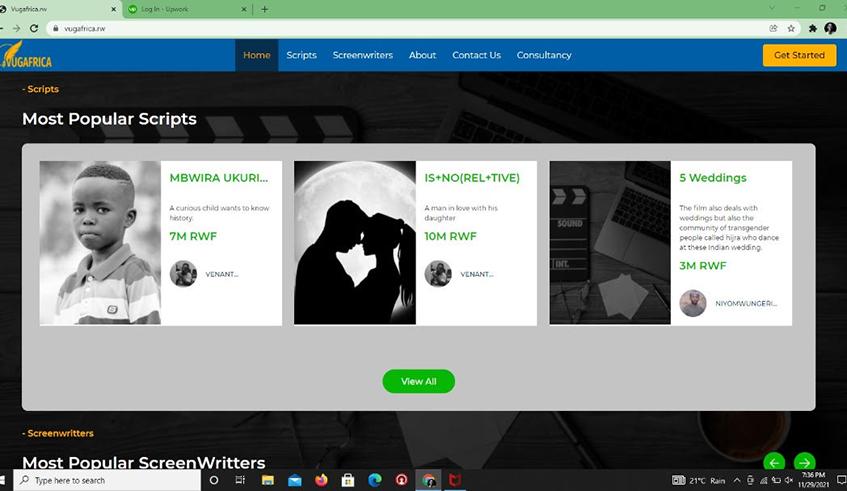Open the Home menu item
Image resolution: width=847 pixels, height=491 pixels.
click(257, 55)
